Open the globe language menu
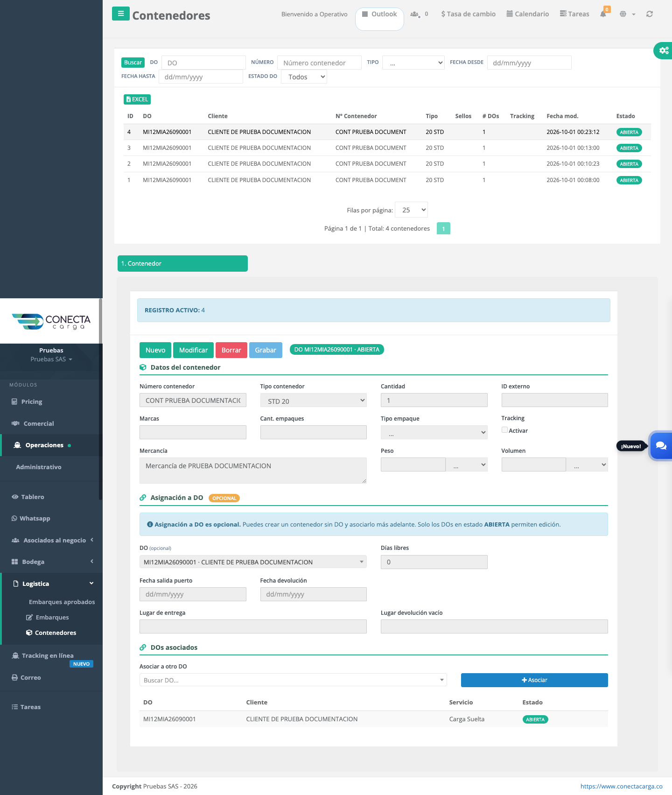Image resolution: width=672 pixels, height=795 pixels. [627, 14]
